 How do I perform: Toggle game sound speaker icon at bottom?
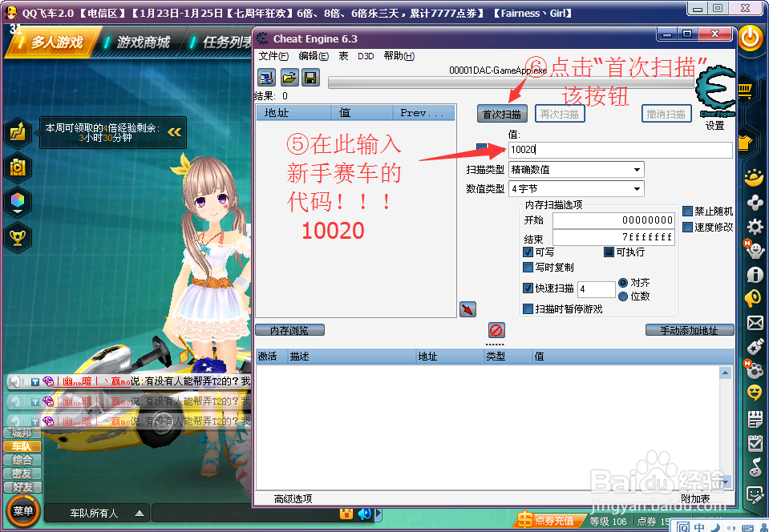tap(364, 514)
